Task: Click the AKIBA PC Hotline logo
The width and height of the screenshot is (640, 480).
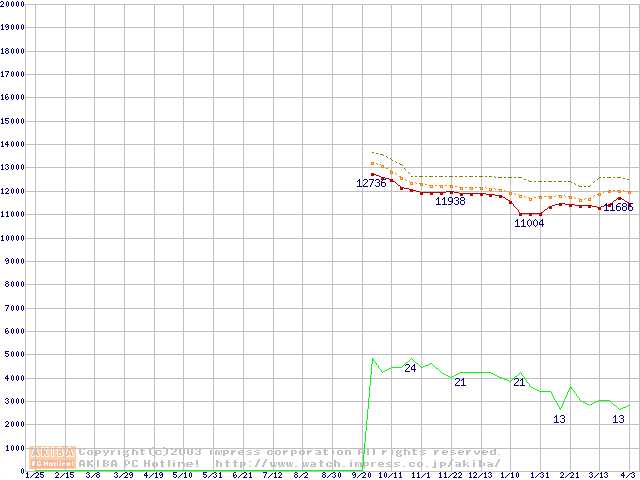Action: 52,458
